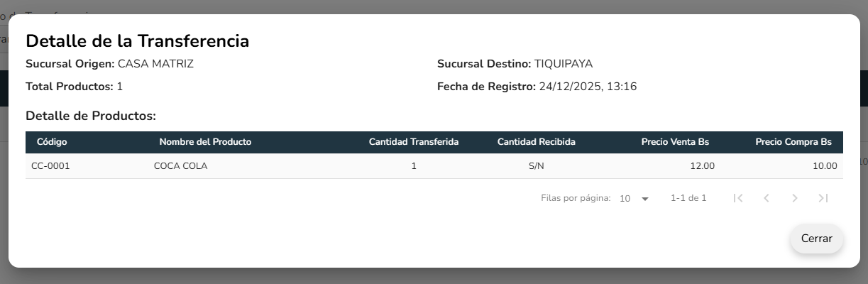Click the TIQUIPAYA destination branch text
The height and width of the screenshot is (284, 868).
click(x=564, y=64)
